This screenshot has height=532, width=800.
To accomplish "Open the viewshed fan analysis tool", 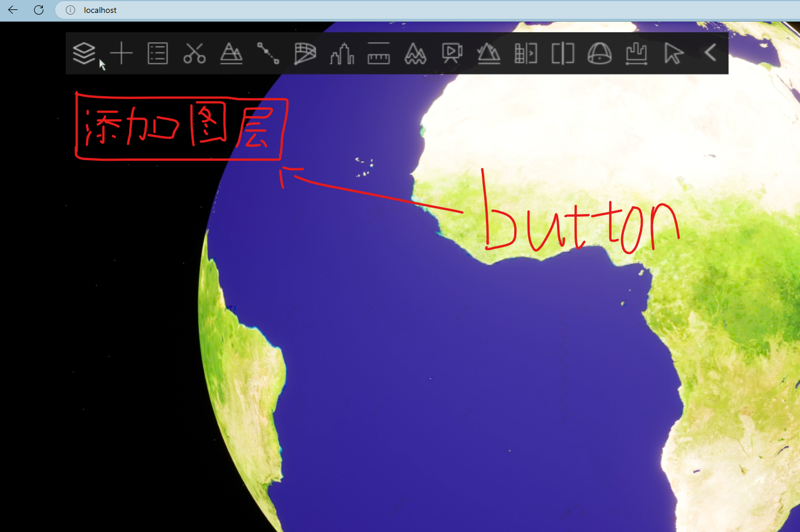I will [305, 53].
